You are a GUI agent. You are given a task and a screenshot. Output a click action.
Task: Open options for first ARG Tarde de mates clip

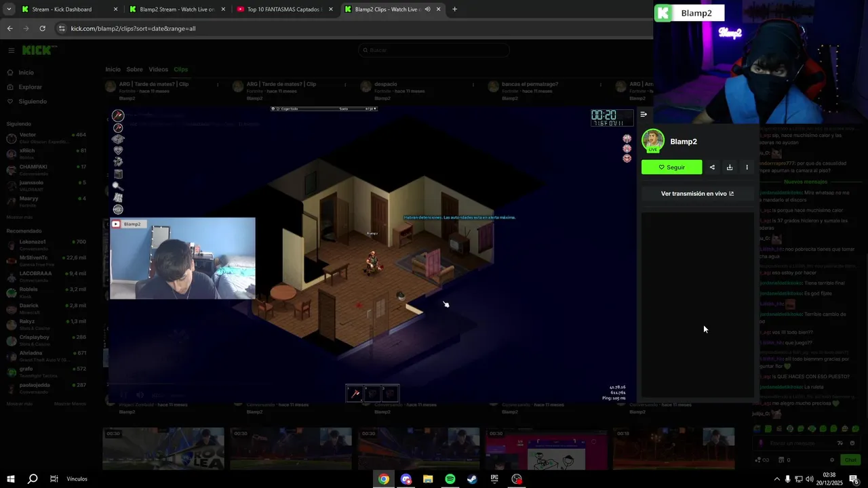click(218, 85)
